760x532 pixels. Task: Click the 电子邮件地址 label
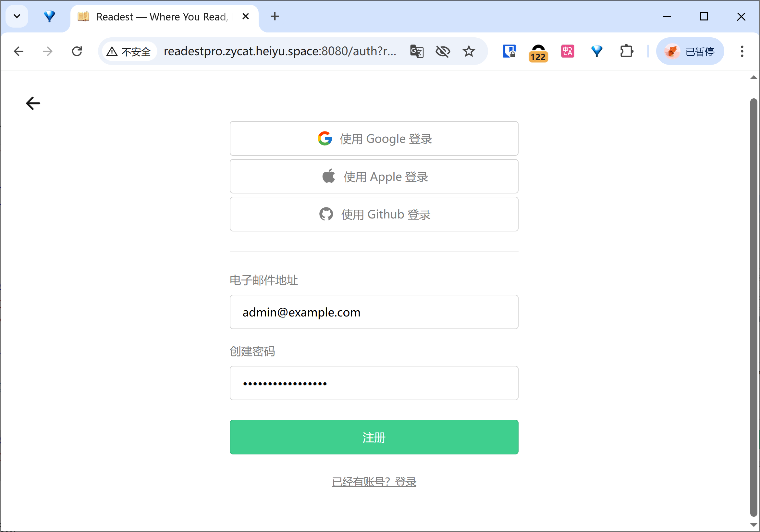(x=264, y=280)
